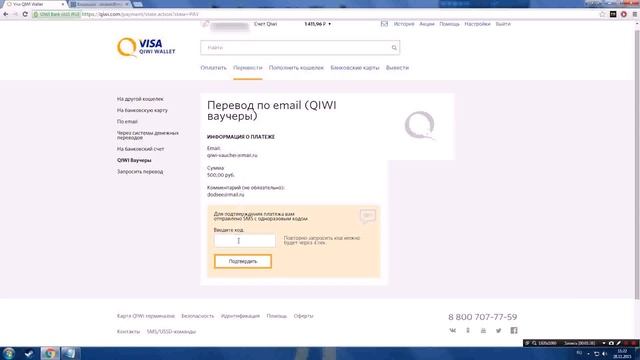Reload the page with the refresh icon

point(25,14)
